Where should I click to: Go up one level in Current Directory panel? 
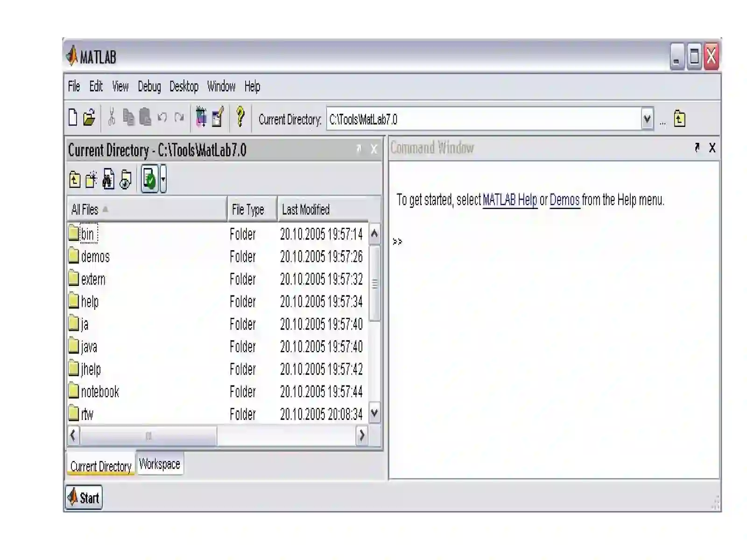75,179
